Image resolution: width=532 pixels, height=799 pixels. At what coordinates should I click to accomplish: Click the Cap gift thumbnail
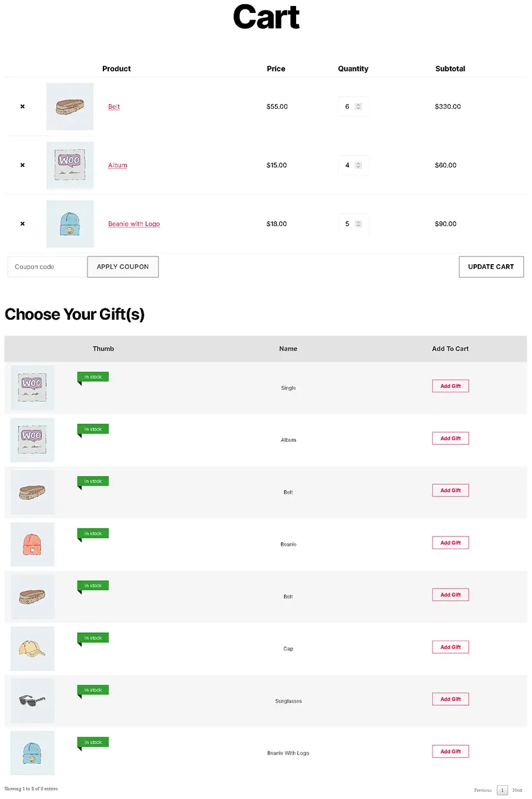pyautogui.click(x=33, y=648)
